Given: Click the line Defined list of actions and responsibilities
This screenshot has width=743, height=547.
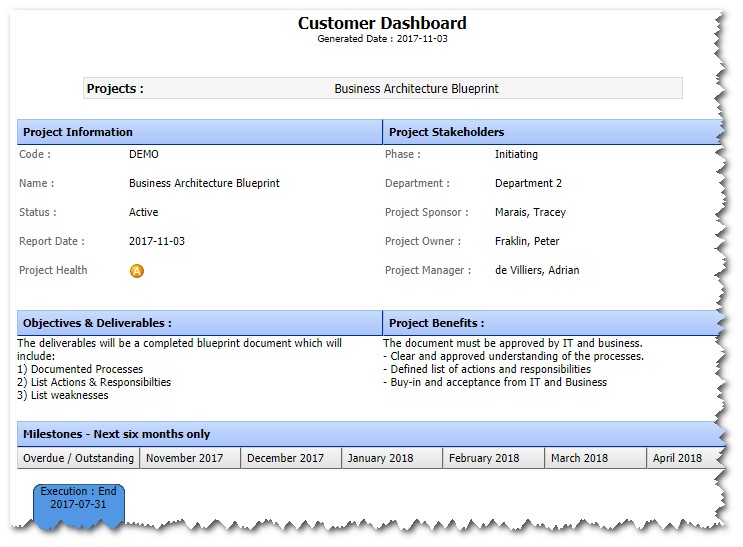Looking at the screenshot, I should [487, 369].
